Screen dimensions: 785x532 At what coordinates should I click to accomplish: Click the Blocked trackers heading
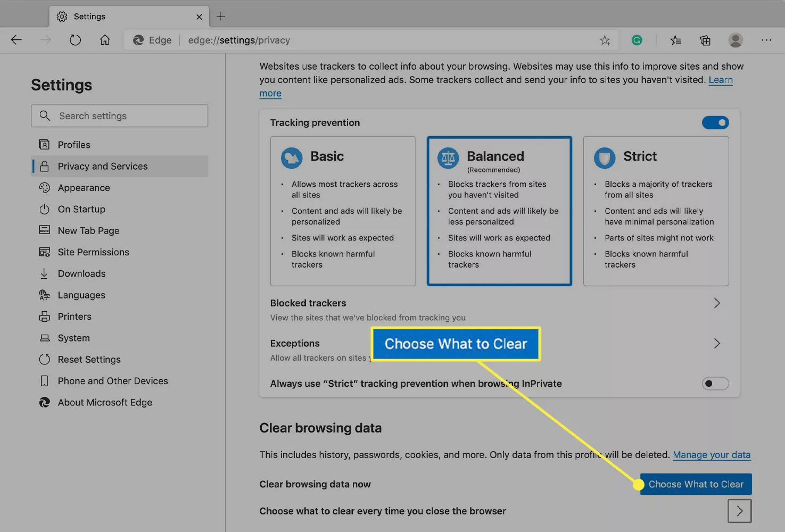coord(308,303)
